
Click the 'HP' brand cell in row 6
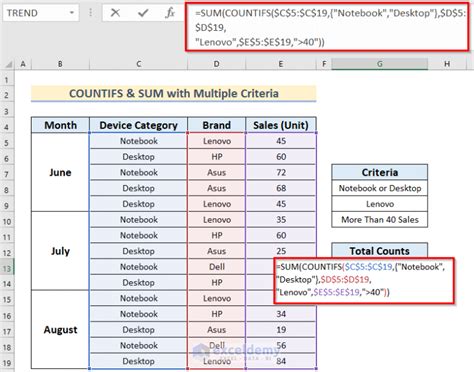[217, 157]
